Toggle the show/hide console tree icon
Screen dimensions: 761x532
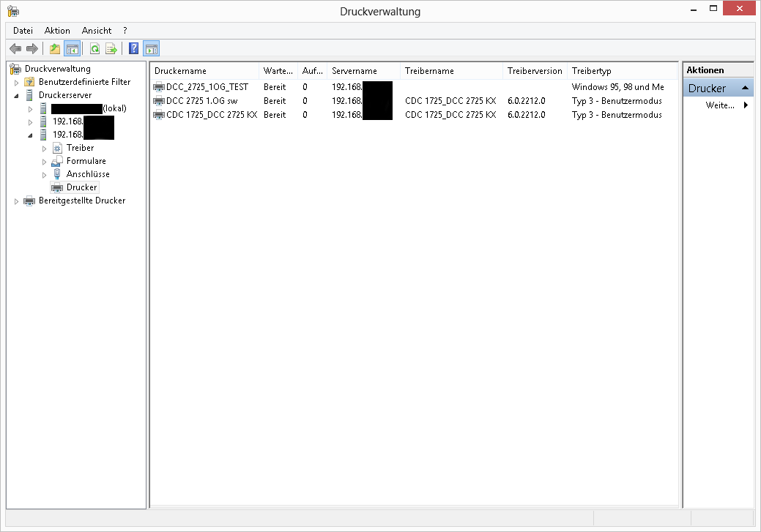click(72, 49)
